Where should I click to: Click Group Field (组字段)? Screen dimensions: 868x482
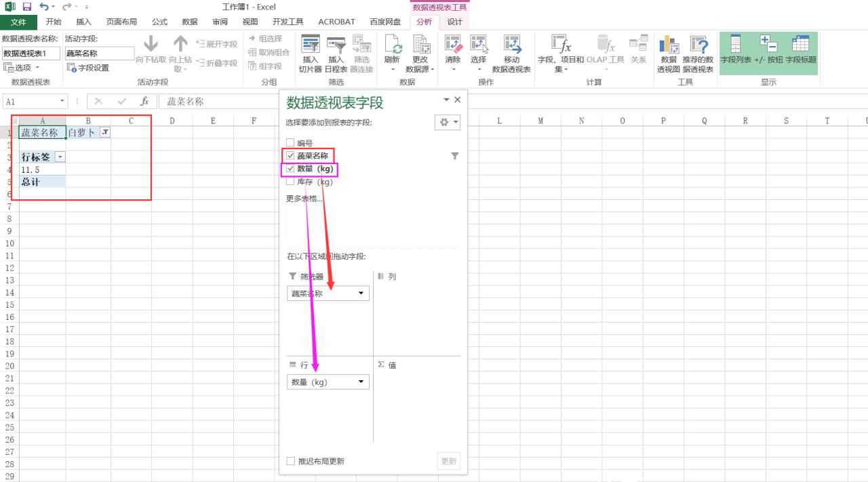265,66
